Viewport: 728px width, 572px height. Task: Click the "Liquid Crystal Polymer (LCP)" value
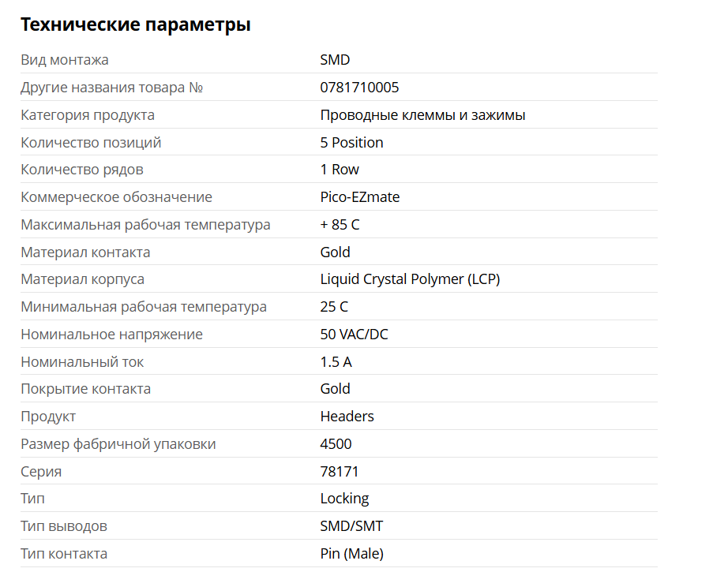410,279
